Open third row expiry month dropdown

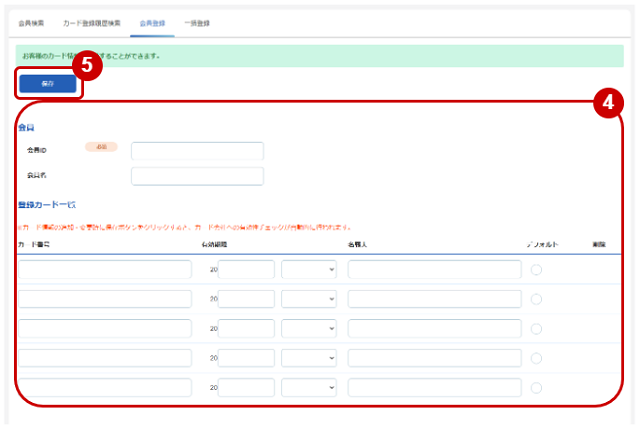point(309,329)
